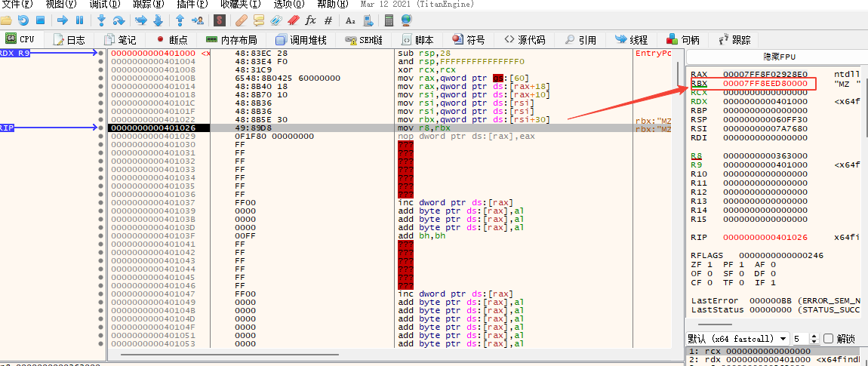This screenshot has width=868, height=366.
Task: Toggle breakpoint dot at address 0000000000401037
Action: coord(100,202)
